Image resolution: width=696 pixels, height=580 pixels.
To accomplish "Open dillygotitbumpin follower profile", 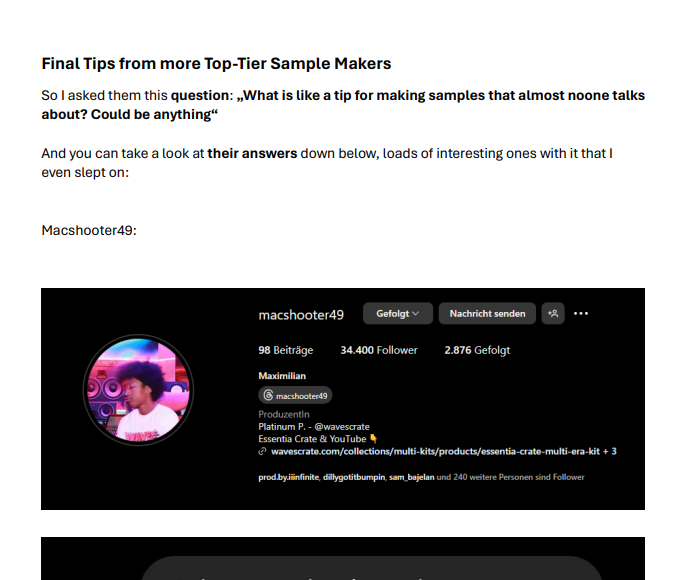I will click(x=354, y=477).
